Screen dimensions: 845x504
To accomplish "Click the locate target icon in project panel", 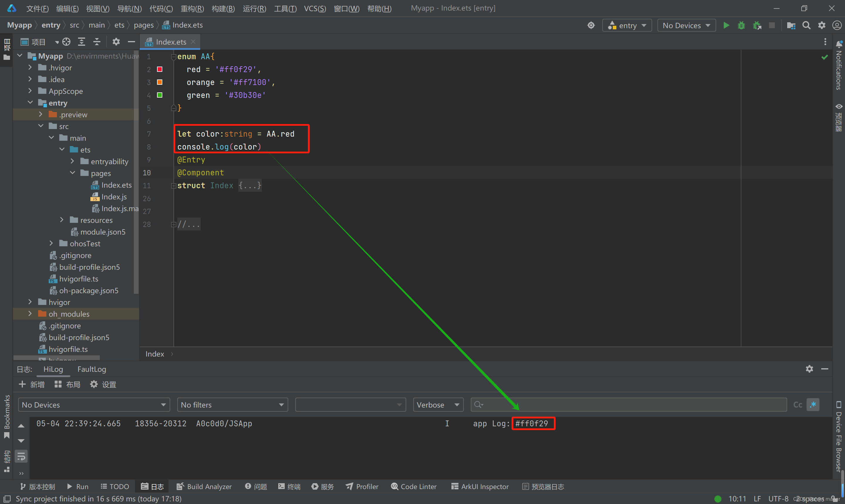I will pos(66,42).
